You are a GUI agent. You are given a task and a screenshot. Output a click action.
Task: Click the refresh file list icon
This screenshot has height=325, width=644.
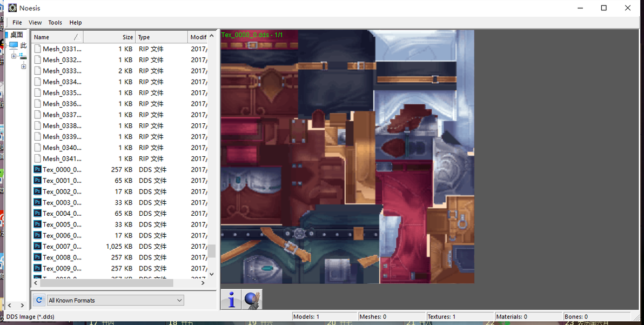click(39, 300)
